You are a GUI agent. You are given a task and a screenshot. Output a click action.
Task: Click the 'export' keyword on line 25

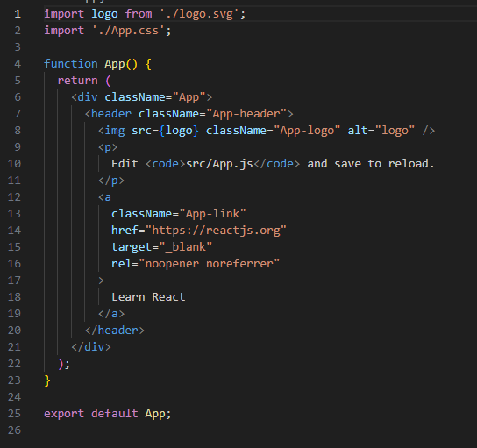coord(64,414)
